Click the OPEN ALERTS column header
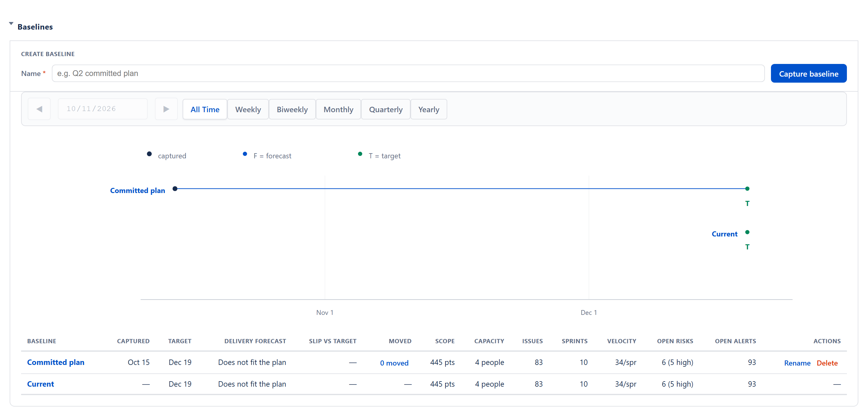 (735, 341)
